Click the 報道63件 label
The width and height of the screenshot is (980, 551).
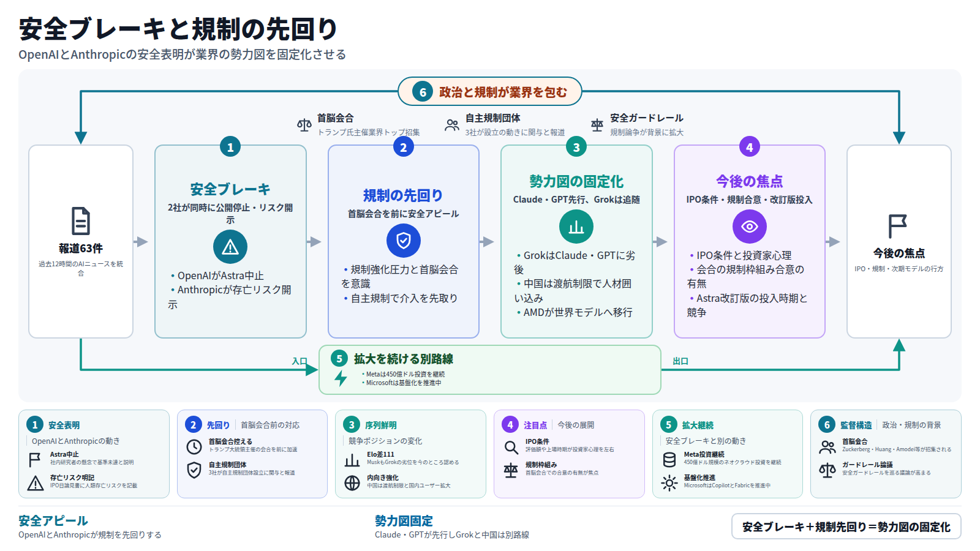[x=81, y=249]
